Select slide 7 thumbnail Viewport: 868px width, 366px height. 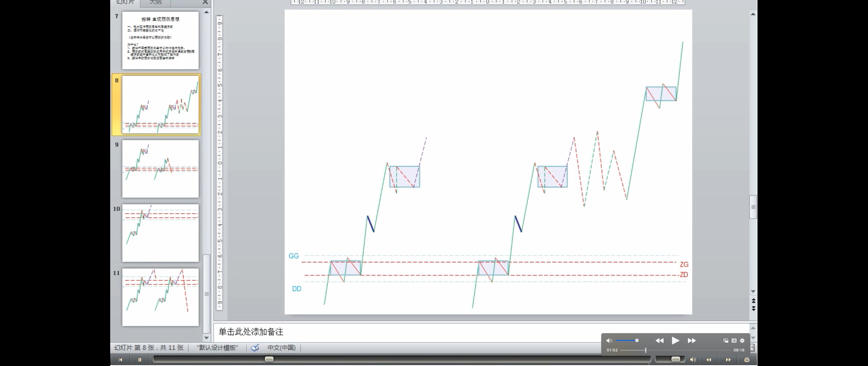pos(160,40)
